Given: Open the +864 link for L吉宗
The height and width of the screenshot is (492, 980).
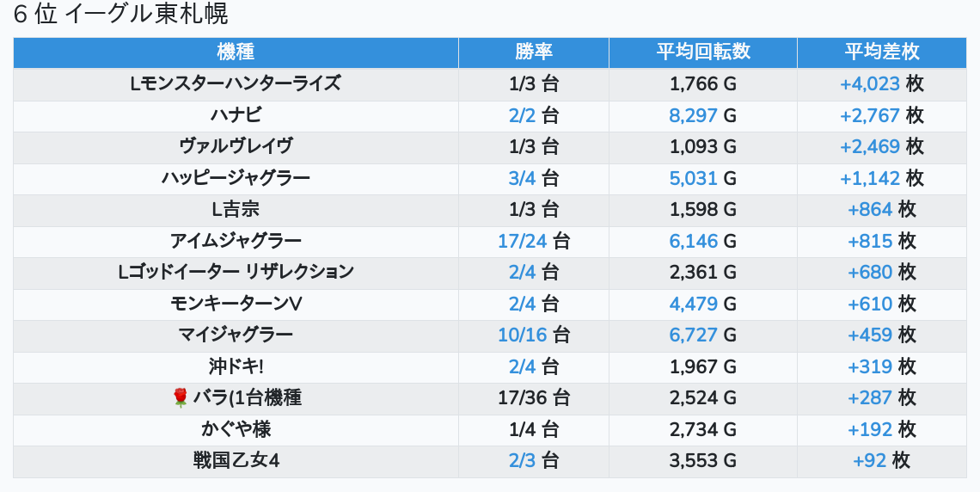Looking at the screenshot, I should pyautogui.click(x=869, y=209).
